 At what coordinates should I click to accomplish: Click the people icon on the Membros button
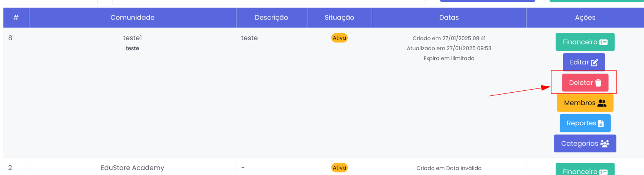(x=602, y=103)
